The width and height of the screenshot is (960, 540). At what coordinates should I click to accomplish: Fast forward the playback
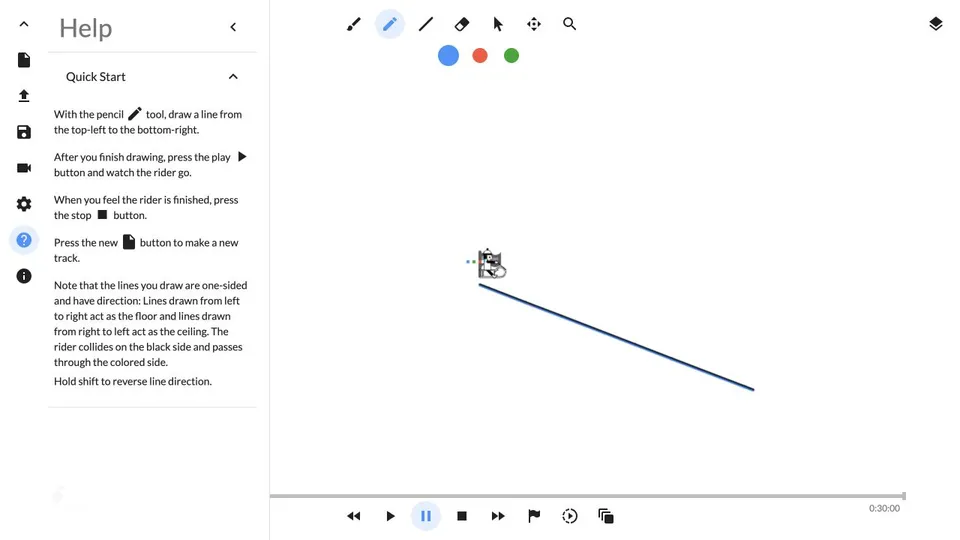point(498,516)
